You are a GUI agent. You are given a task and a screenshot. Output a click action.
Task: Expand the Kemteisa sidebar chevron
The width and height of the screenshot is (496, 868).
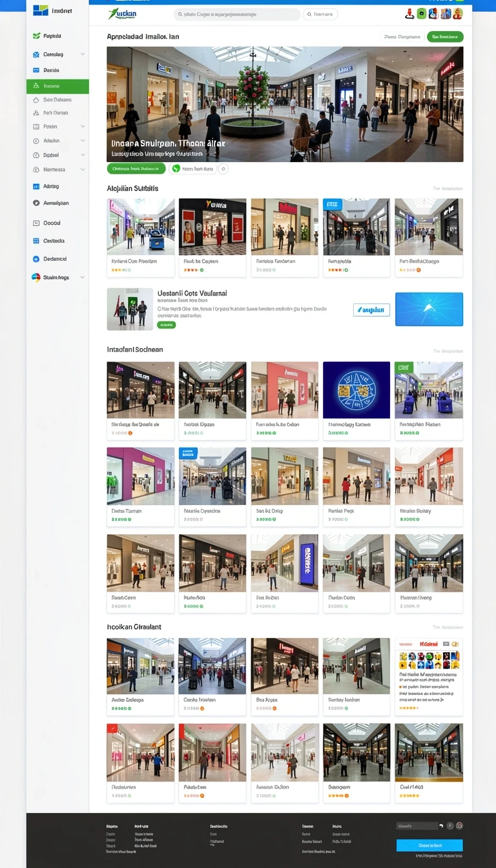[83, 169]
